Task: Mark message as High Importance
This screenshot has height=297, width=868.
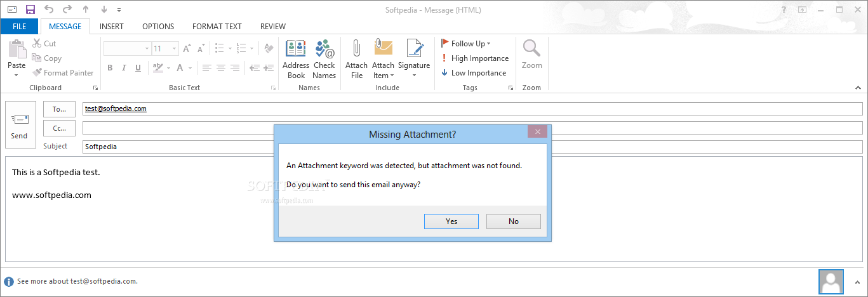Action: point(475,58)
